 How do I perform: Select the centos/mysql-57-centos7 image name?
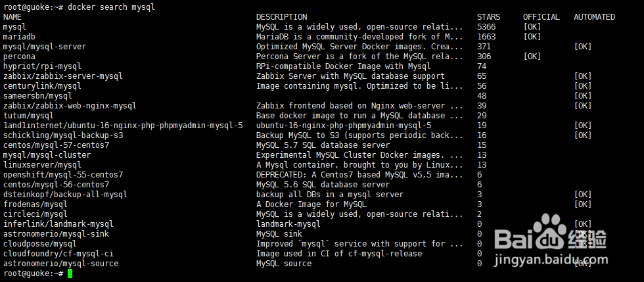[56, 145]
